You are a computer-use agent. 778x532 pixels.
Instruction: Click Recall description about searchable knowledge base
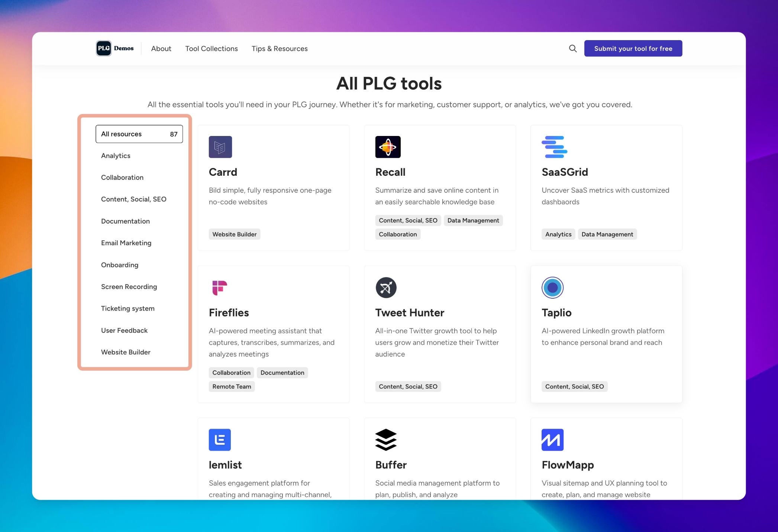(x=437, y=196)
